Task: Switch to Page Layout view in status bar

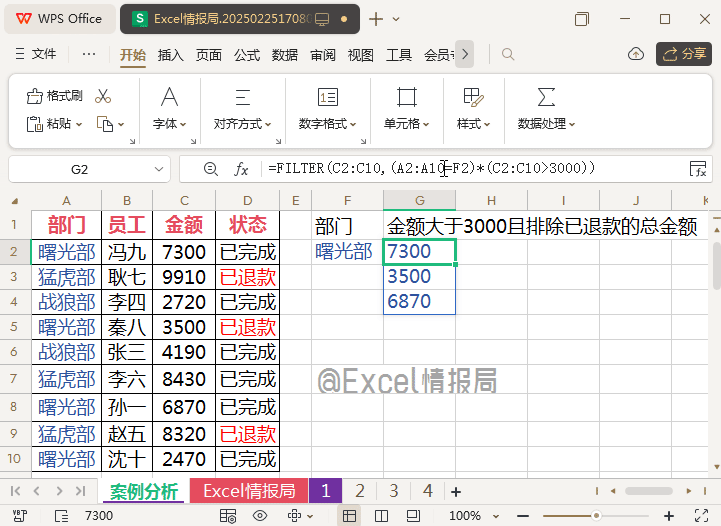Action: pyautogui.click(x=381, y=515)
